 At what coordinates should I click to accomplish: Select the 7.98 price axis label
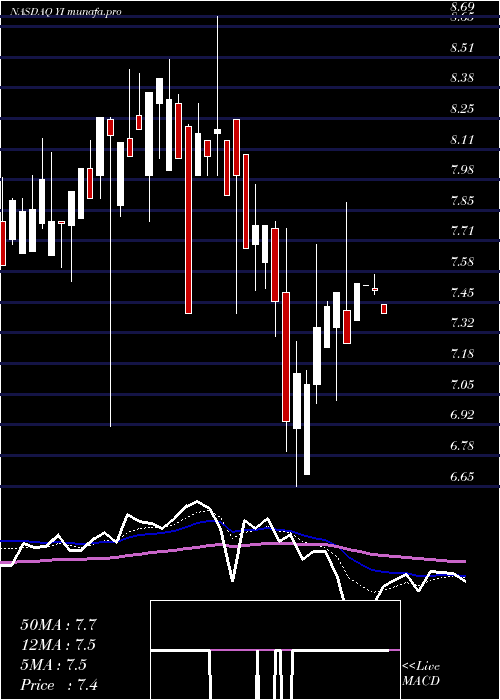coord(462,170)
